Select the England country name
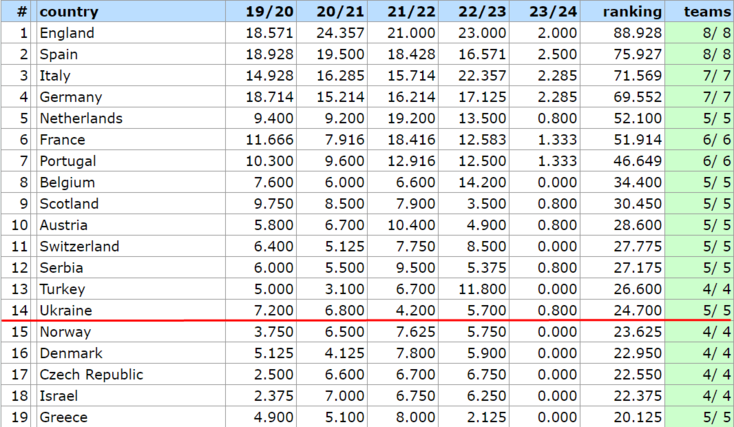The height and width of the screenshot is (427, 734). 67,33
